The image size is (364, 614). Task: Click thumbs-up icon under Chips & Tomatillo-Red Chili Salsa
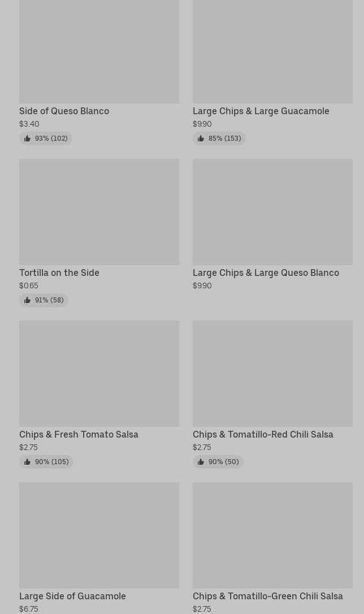coord(201,462)
